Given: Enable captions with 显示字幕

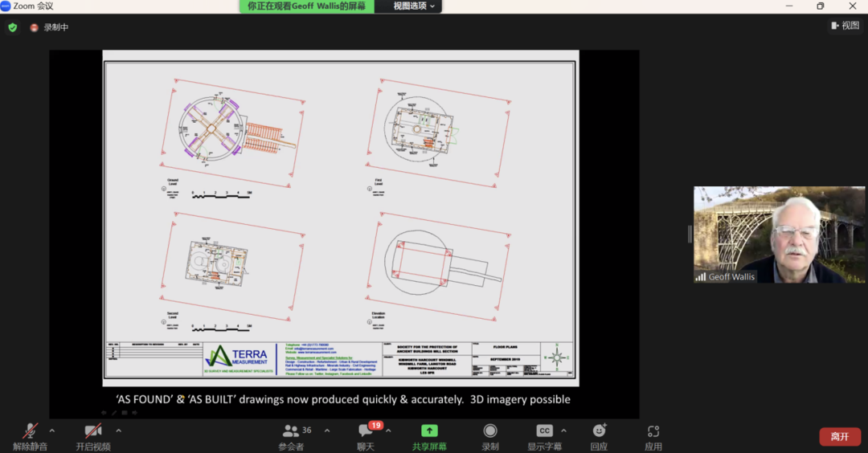Looking at the screenshot, I should click(x=544, y=436).
